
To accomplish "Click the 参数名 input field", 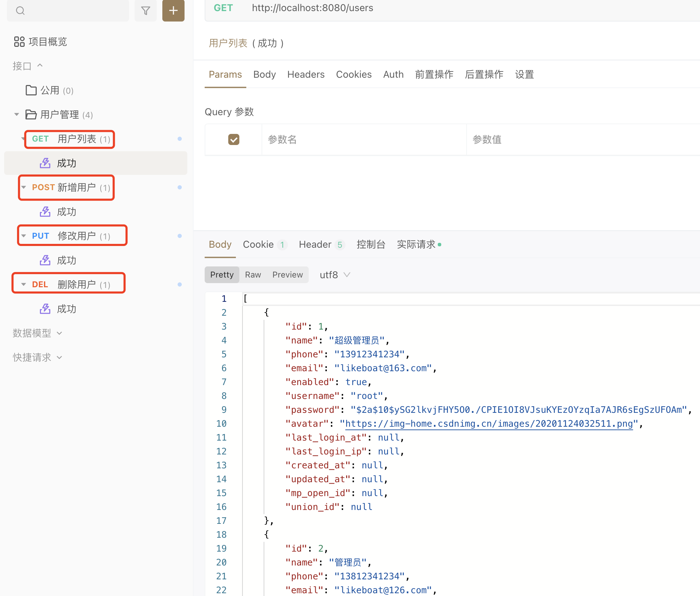I will pyautogui.click(x=364, y=139).
